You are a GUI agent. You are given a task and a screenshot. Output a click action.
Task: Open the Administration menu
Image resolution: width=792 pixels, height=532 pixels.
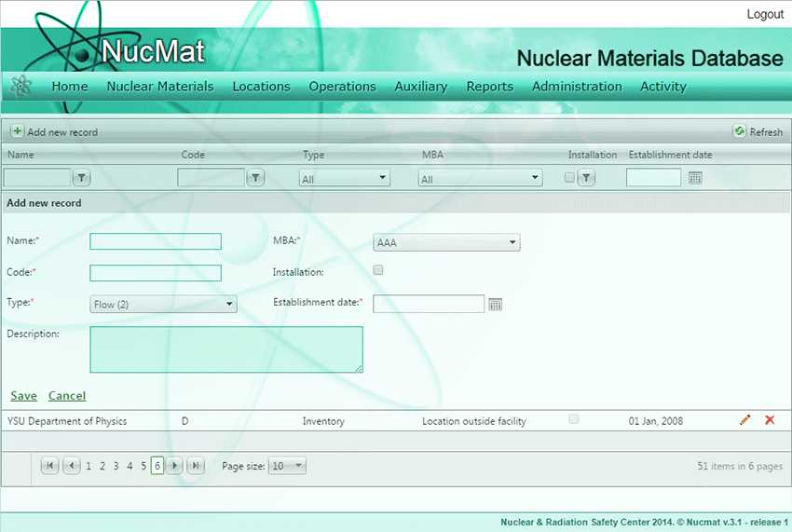point(577,87)
